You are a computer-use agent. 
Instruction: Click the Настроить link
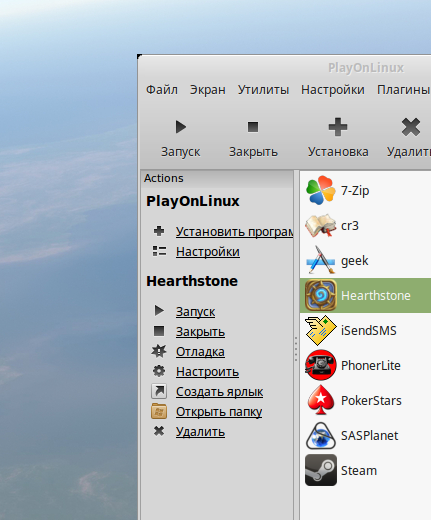coord(207,372)
